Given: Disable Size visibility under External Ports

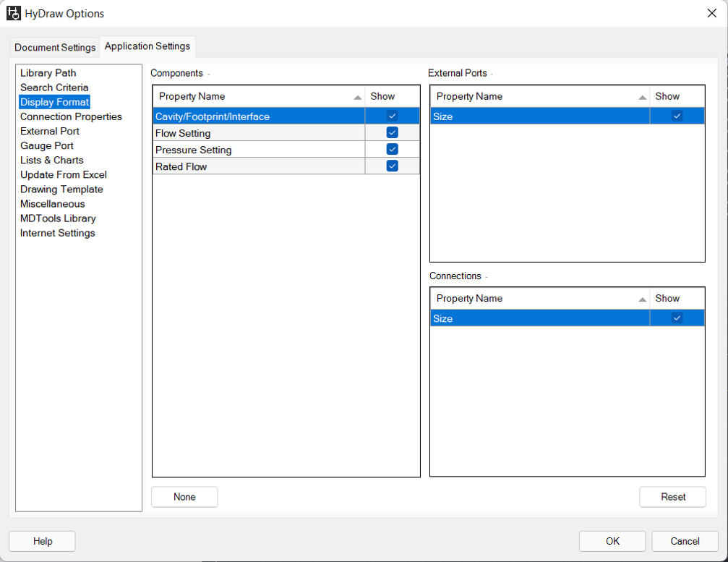Looking at the screenshot, I should 677,115.
